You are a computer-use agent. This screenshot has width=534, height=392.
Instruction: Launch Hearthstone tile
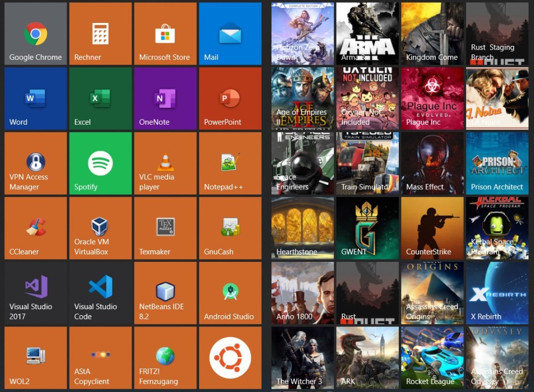click(303, 228)
